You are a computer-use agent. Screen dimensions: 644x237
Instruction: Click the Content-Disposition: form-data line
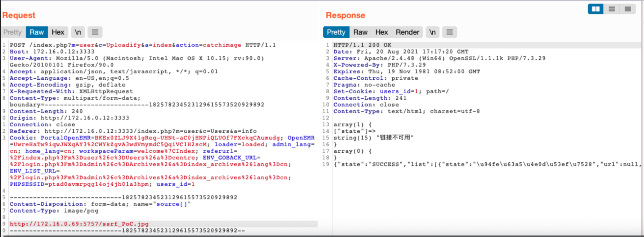tap(100, 204)
